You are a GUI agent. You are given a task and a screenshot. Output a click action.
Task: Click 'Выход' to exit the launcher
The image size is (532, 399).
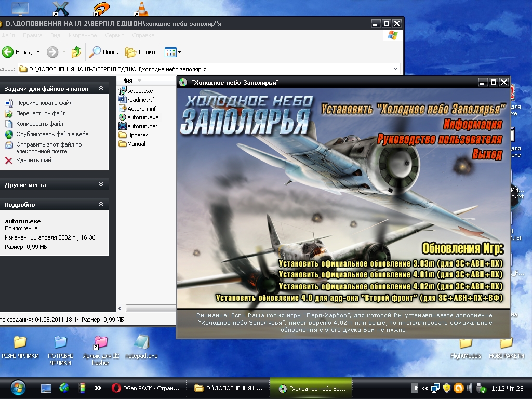487,154
